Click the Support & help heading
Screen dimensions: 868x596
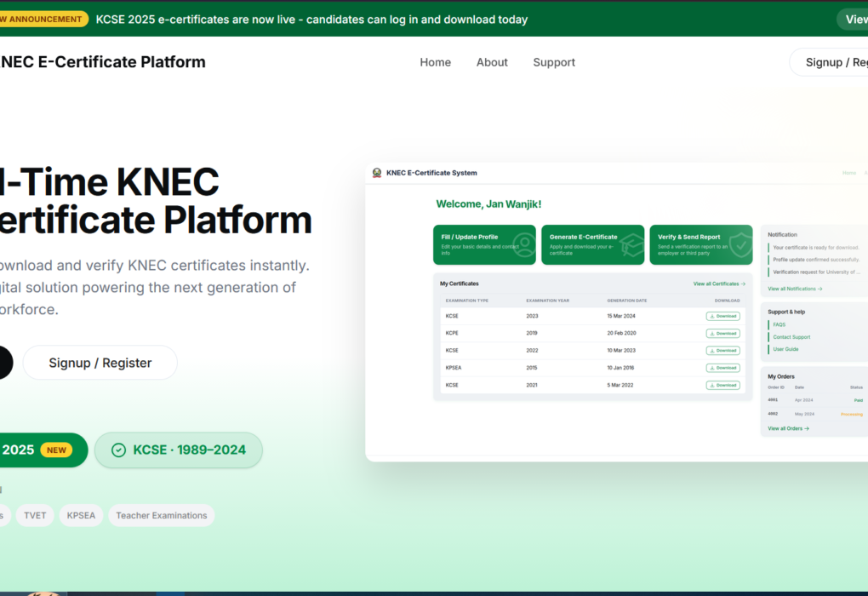tap(786, 312)
